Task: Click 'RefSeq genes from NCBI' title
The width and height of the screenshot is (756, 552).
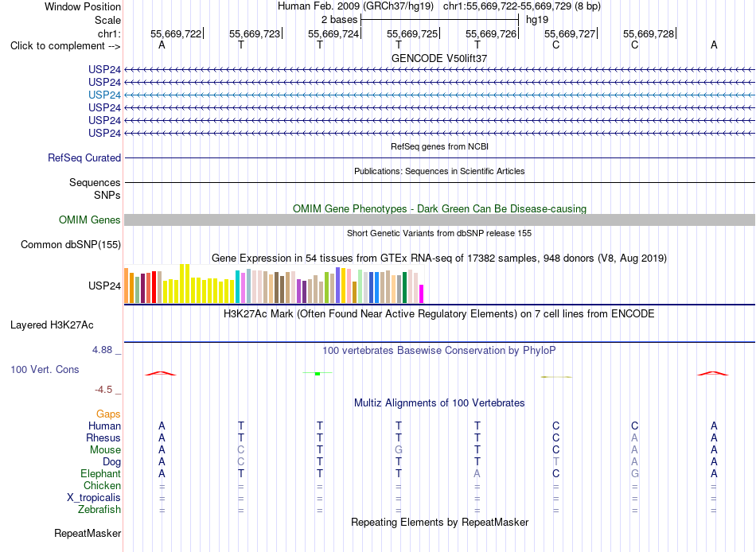Action: tap(439, 146)
